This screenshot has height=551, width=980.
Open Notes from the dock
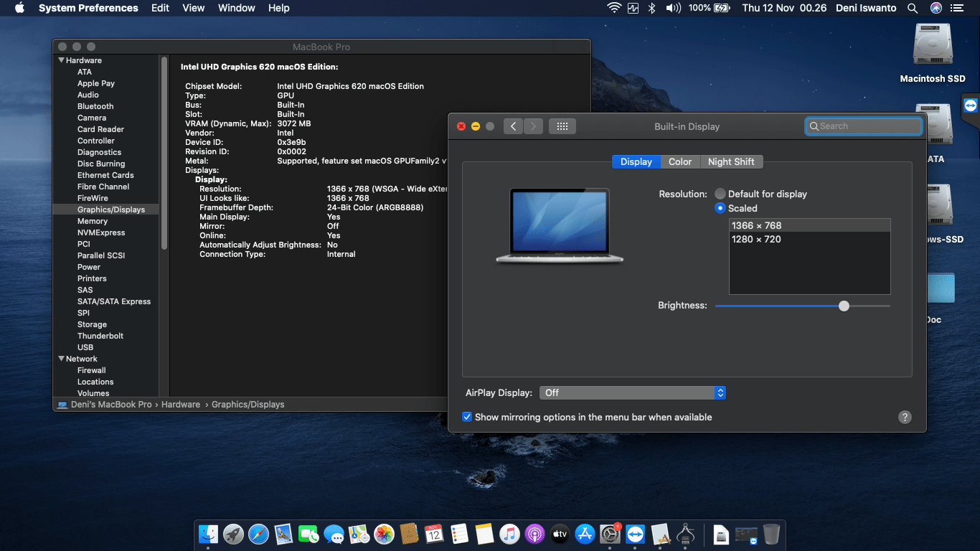pyautogui.click(x=484, y=534)
